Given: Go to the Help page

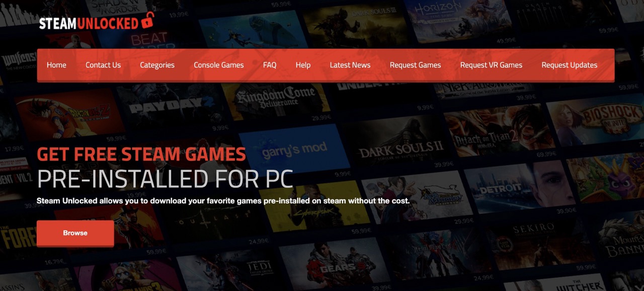Looking at the screenshot, I should coord(303,65).
